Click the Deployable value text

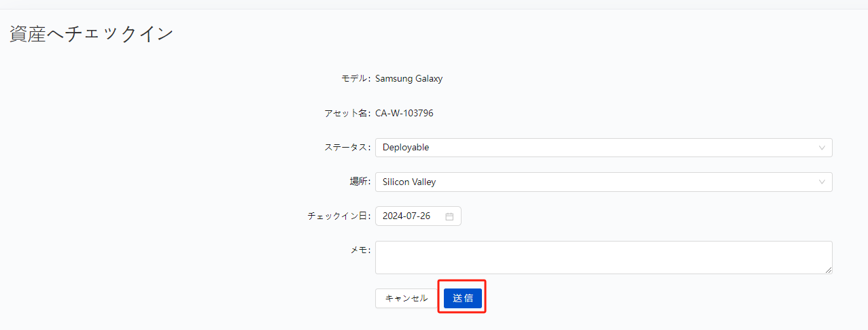406,148
